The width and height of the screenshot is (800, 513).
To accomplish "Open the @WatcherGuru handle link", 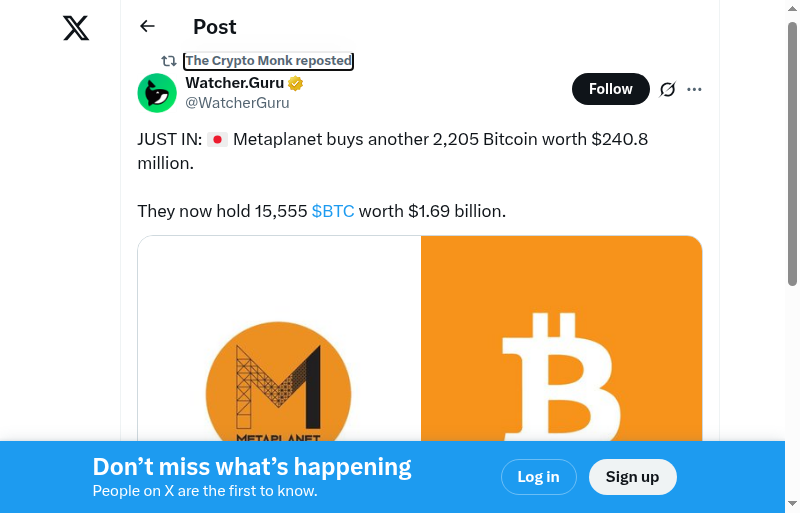I will click(237, 102).
